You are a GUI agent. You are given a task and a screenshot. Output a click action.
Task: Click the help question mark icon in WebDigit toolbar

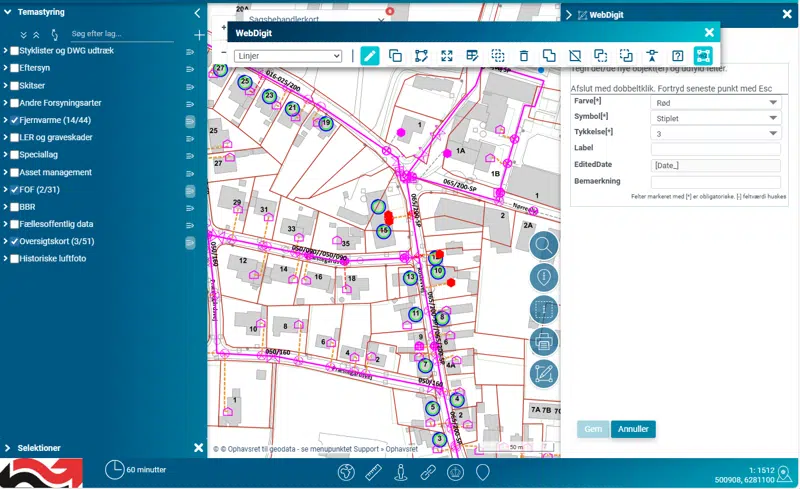coord(677,56)
